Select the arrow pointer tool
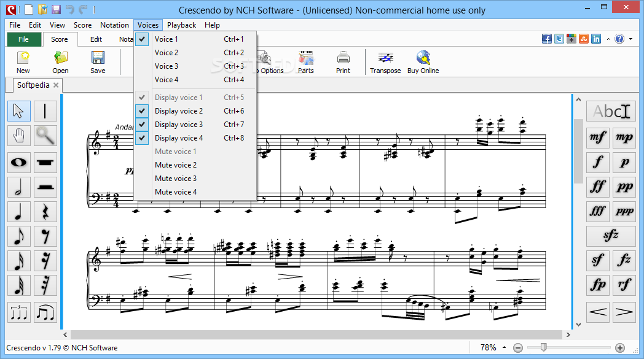This screenshot has width=644, height=359. click(x=19, y=111)
